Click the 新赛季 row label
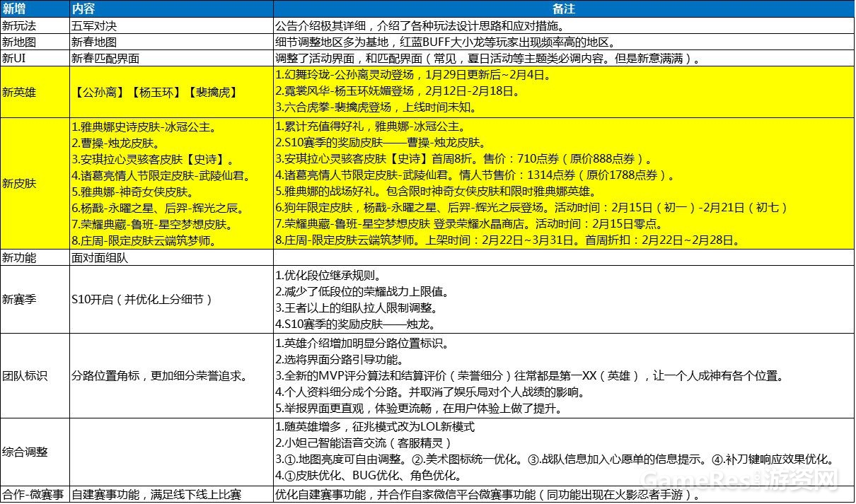856x504 pixels. [18, 299]
